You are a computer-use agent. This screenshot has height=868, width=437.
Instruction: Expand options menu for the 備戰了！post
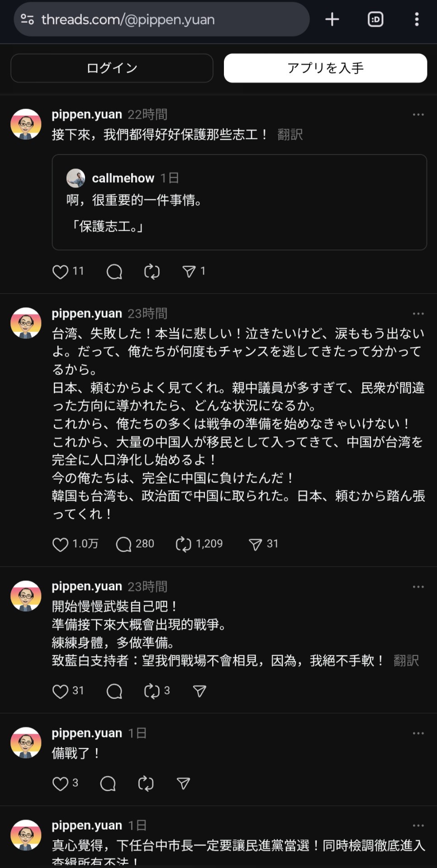pos(418,733)
